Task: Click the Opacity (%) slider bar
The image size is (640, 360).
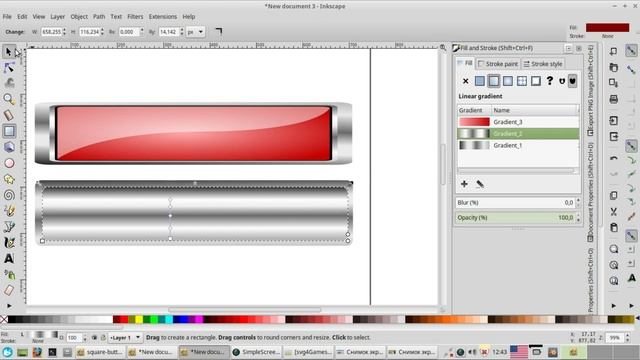Action: point(515,218)
